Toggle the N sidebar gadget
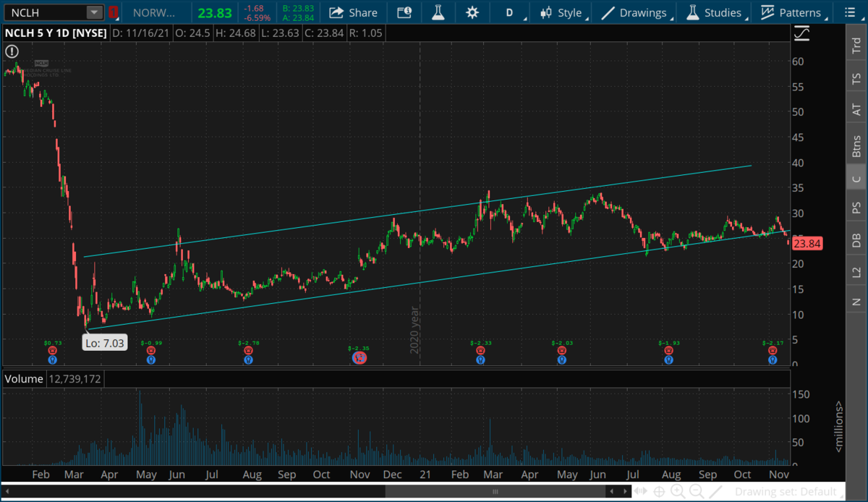868x502 pixels. click(x=856, y=302)
